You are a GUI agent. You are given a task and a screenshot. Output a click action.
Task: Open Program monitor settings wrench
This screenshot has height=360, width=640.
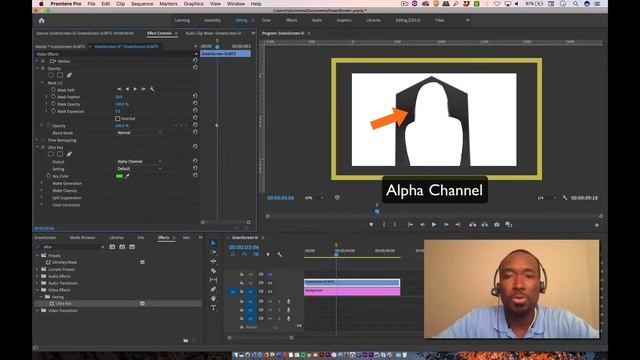[x=565, y=198]
